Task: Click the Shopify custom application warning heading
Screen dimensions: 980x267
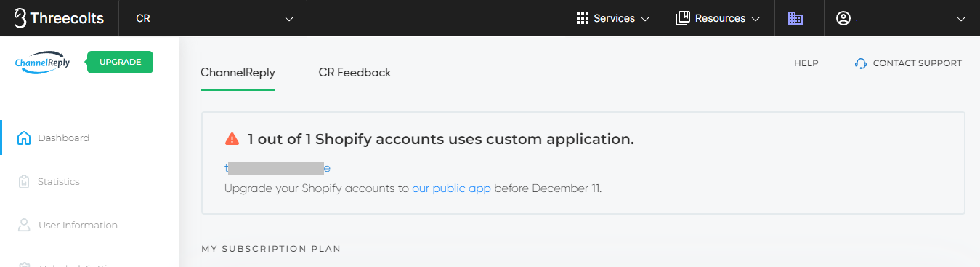Action: pyautogui.click(x=440, y=139)
